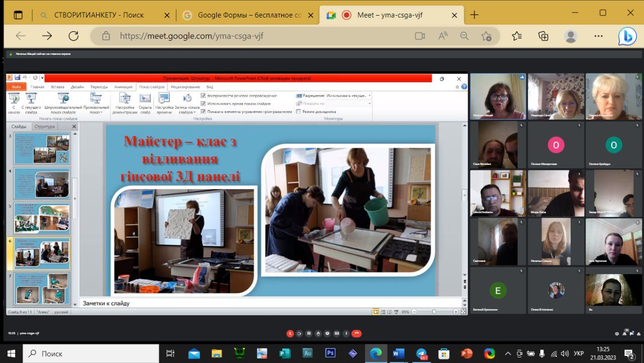
Task: Switch to the Google Формы browser tab
Action: tap(249, 15)
